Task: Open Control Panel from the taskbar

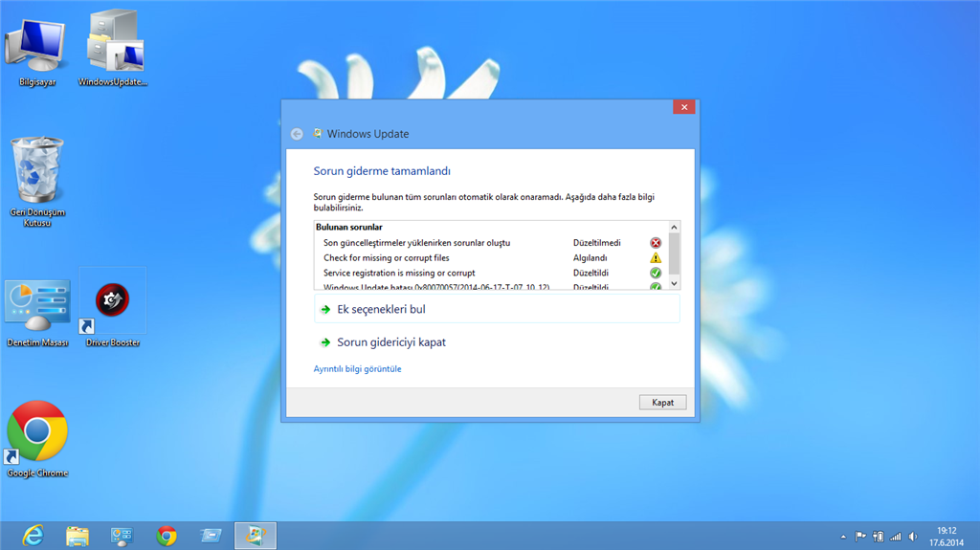Action: pyautogui.click(x=122, y=536)
